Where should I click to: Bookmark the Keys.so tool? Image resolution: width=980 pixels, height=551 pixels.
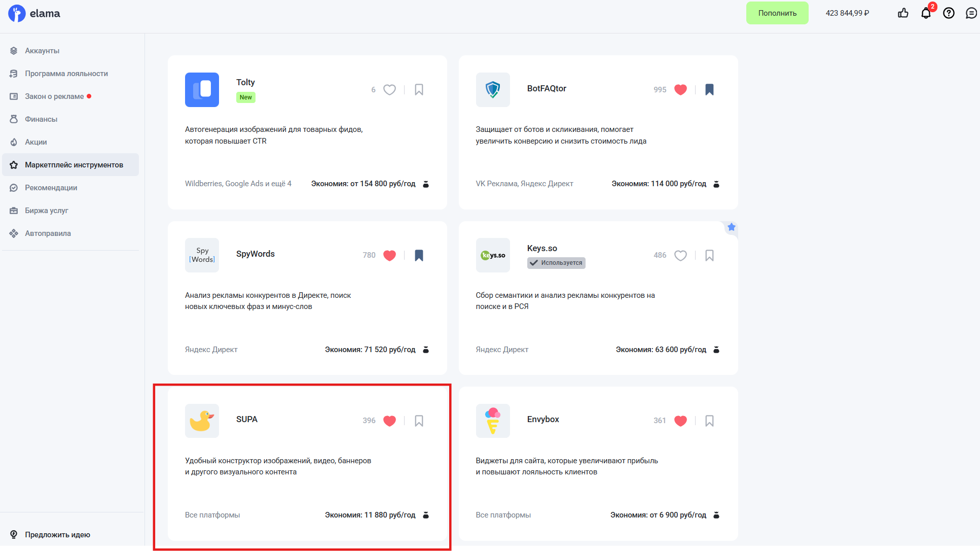(709, 255)
